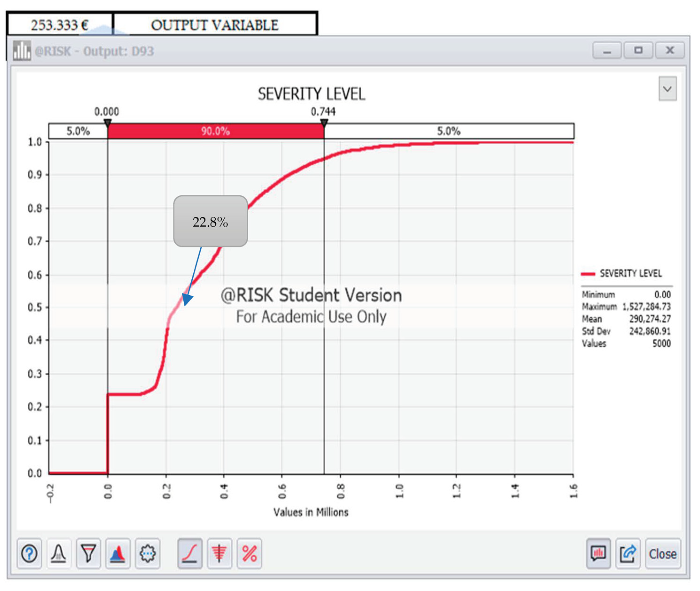Click the fit distribution bell-curve icon
Image resolution: width=700 pixels, height=591 pixels.
point(59,554)
